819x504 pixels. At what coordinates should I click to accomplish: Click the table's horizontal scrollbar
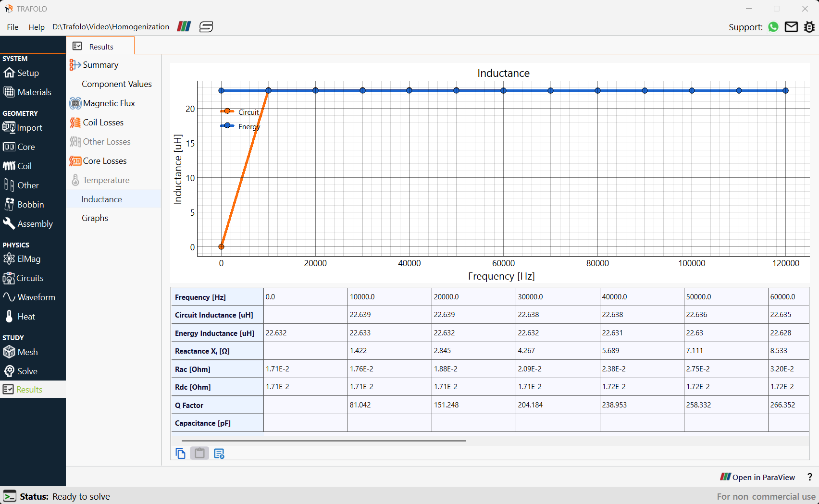pyautogui.click(x=323, y=440)
